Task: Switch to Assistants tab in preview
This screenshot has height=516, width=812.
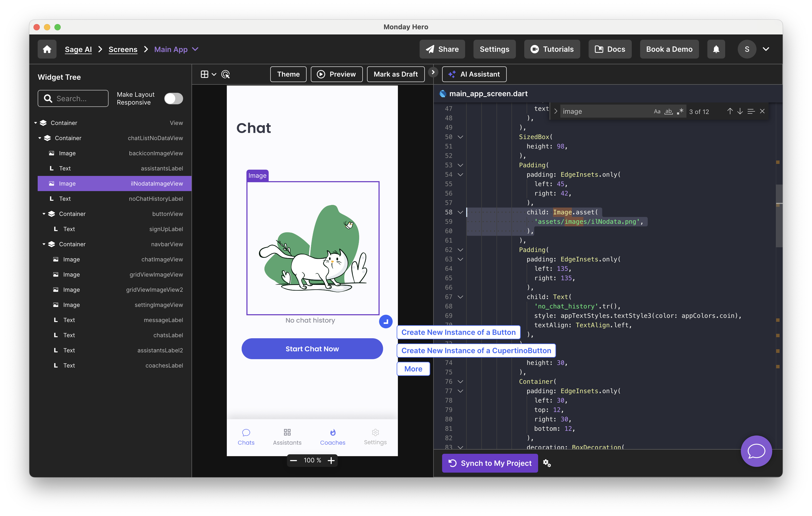Action: click(287, 437)
